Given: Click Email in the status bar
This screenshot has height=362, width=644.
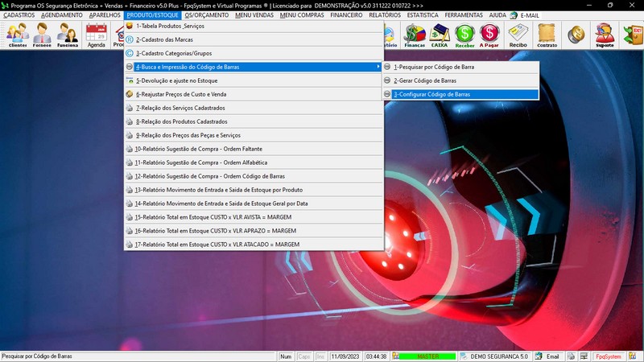Looking at the screenshot, I should coord(548,356).
